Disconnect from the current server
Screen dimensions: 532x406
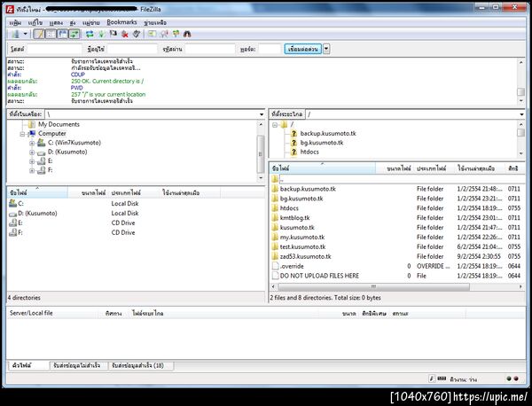coord(125,34)
